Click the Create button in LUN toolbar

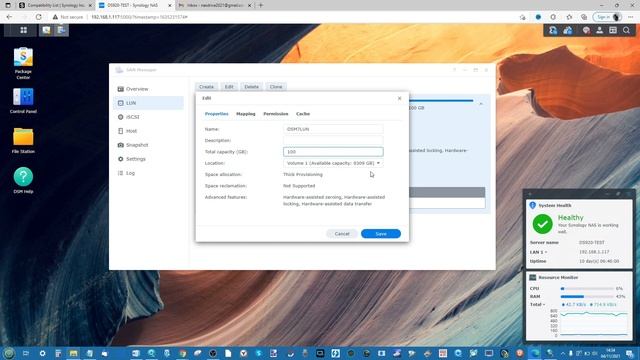(207, 87)
